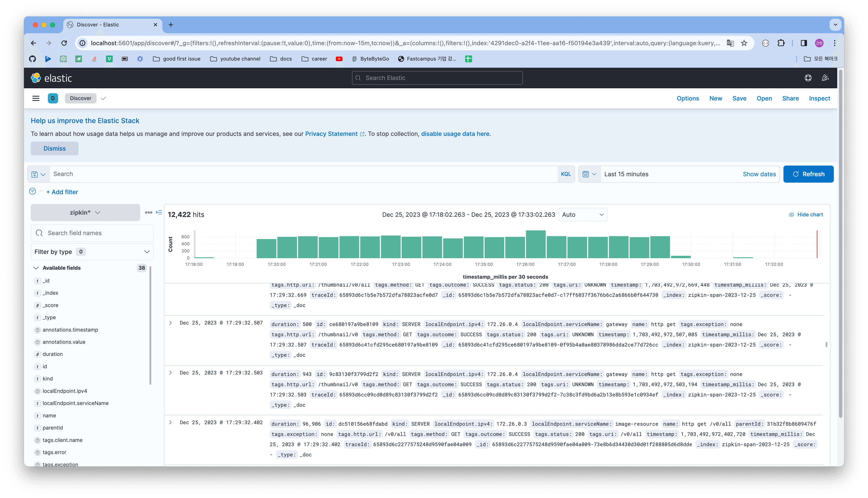This screenshot has height=498, width=868.
Task: Click the filter options circle icon
Action: click(33, 191)
